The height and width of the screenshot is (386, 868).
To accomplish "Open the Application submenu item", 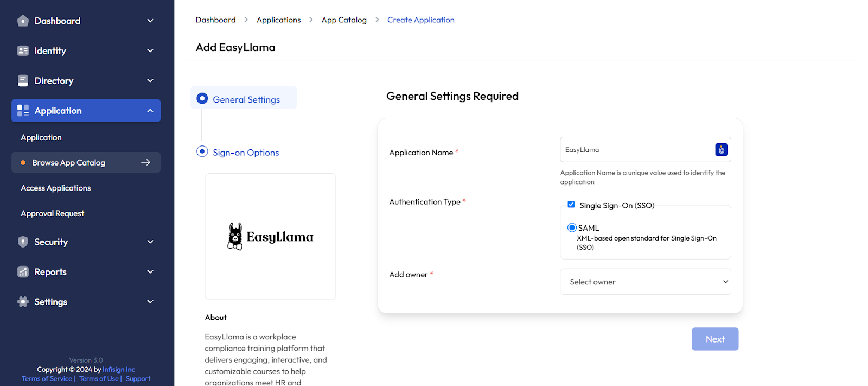I will [41, 137].
